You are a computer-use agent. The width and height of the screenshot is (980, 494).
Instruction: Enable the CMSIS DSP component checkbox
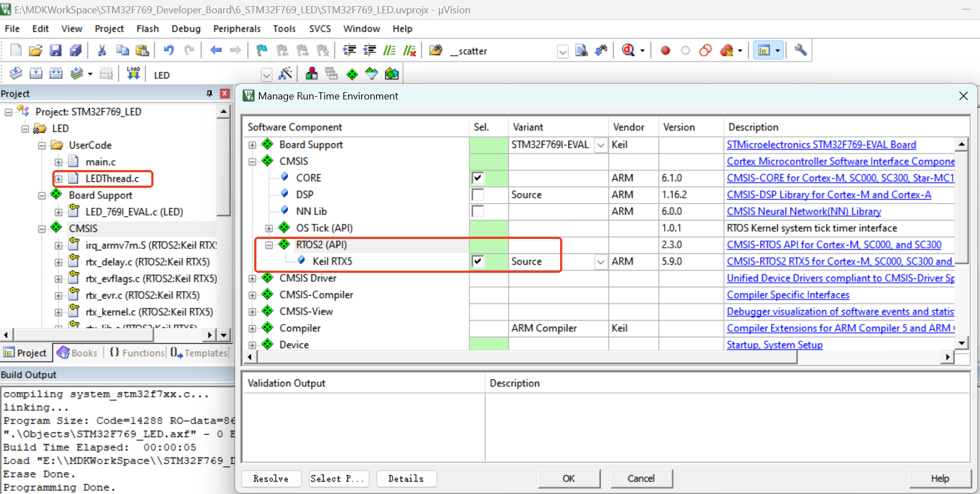(478, 194)
